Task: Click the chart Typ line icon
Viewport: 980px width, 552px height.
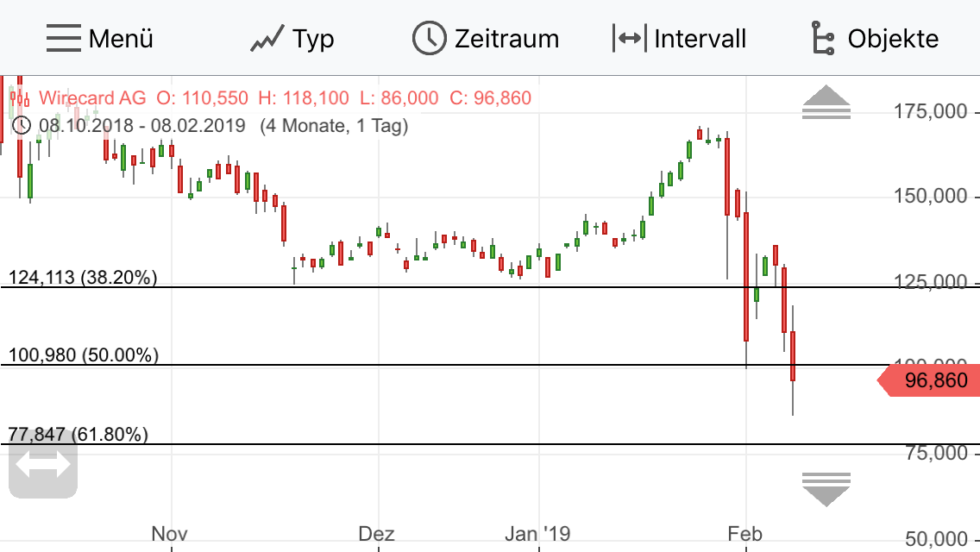Action: coord(269,38)
